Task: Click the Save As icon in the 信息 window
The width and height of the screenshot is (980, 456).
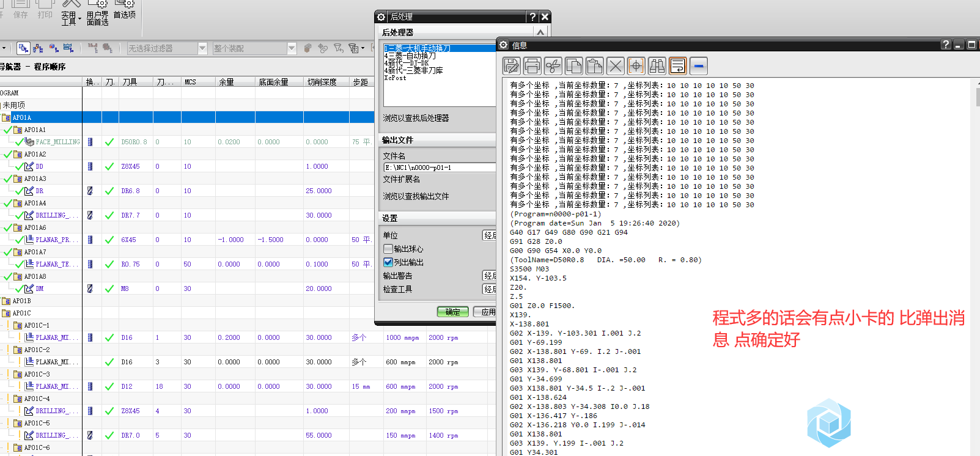Action: [512, 65]
